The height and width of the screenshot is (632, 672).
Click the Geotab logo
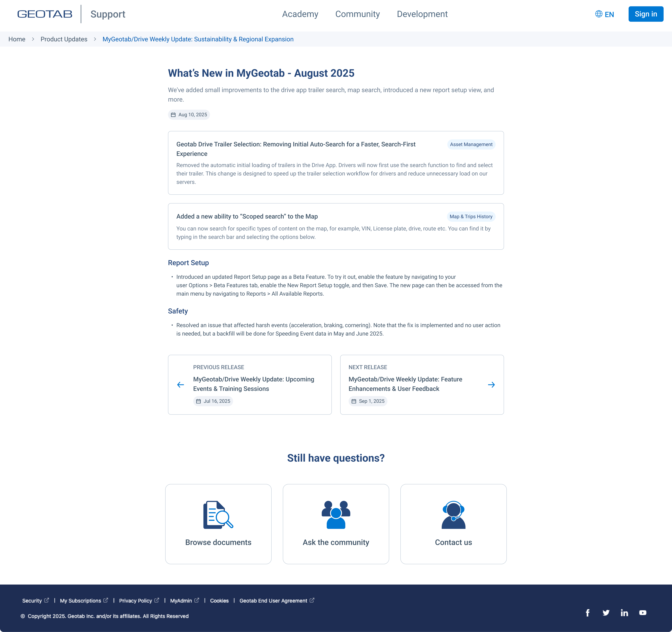pos(45,14)
